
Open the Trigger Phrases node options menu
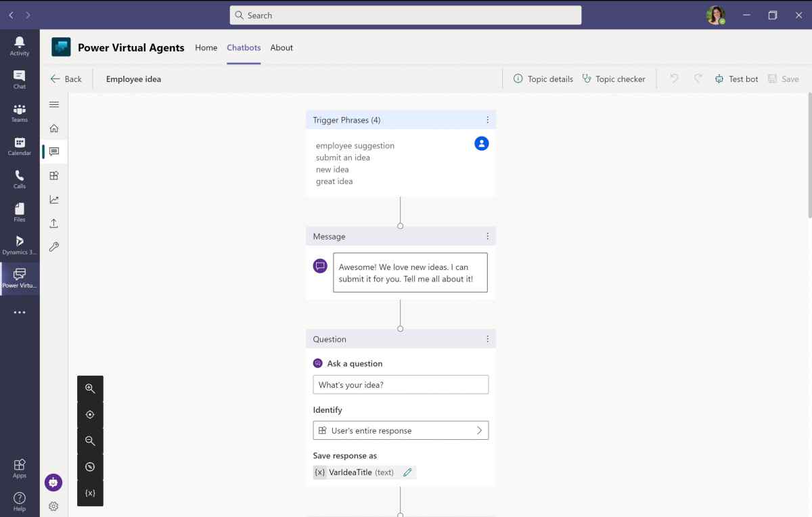pyautogui.click(x=487, y=119)
